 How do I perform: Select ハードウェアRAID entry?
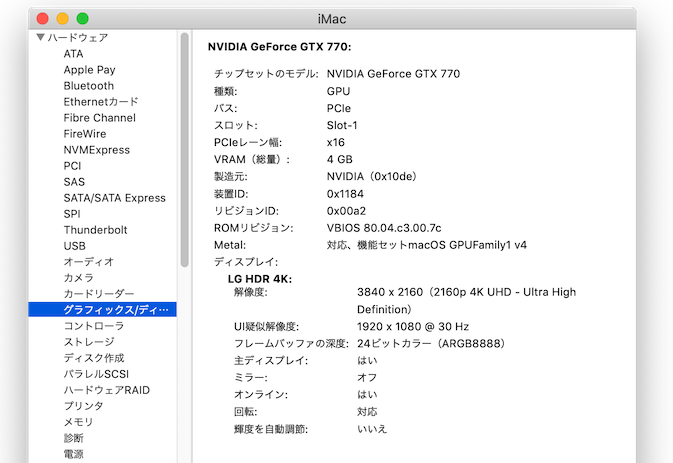coord(107,390)
